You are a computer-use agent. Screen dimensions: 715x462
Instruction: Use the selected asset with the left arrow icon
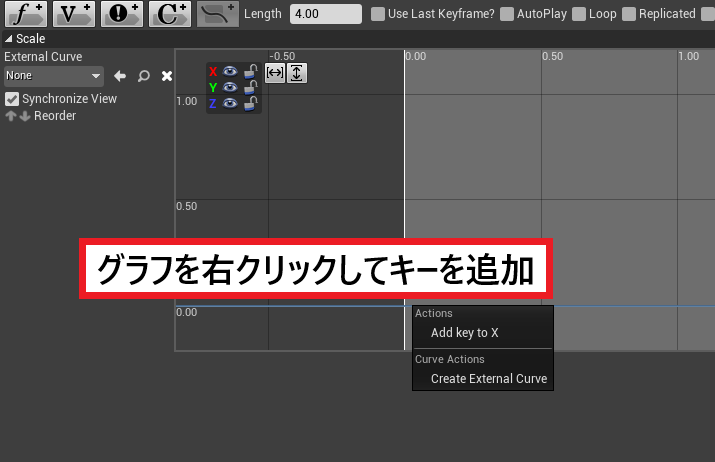pyautogui.click(x=120, y=76)
